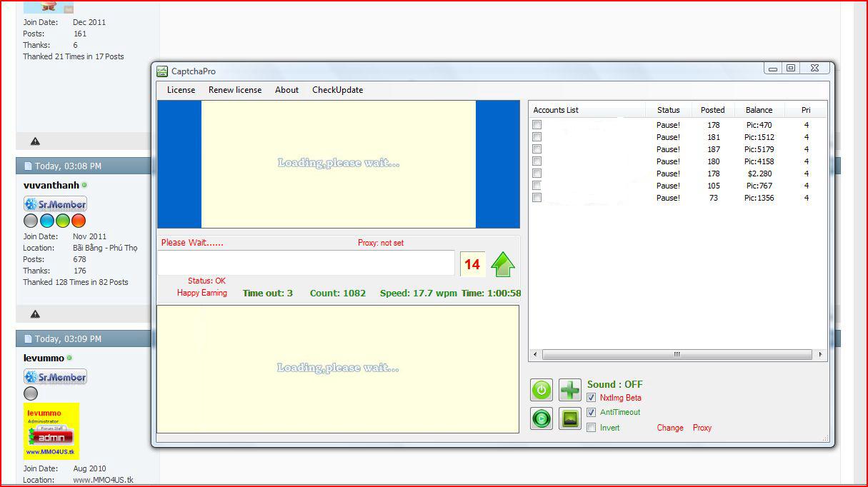Uncheck the AntiTimeout checkbox

(x=591, y=412)
